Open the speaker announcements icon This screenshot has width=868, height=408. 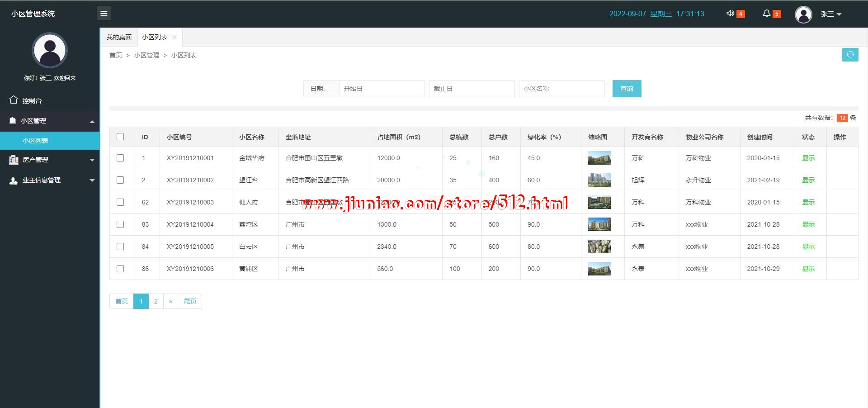[x=730, y=14]
